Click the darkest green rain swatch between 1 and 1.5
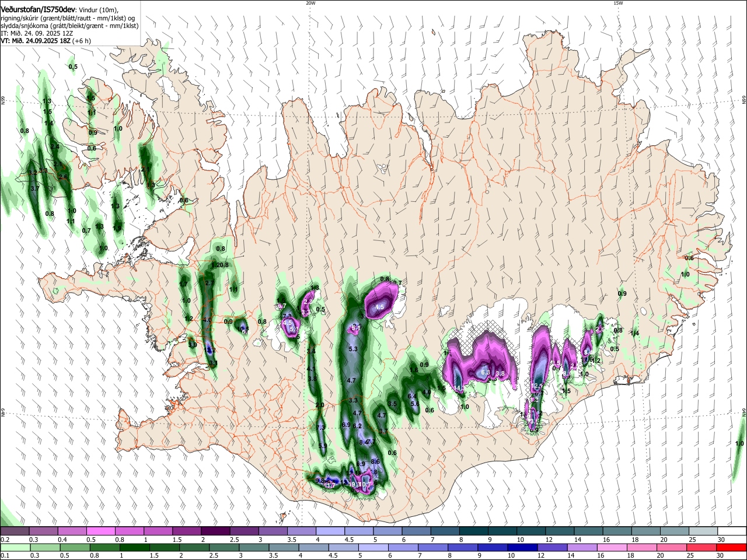 [x=134, y=547]
